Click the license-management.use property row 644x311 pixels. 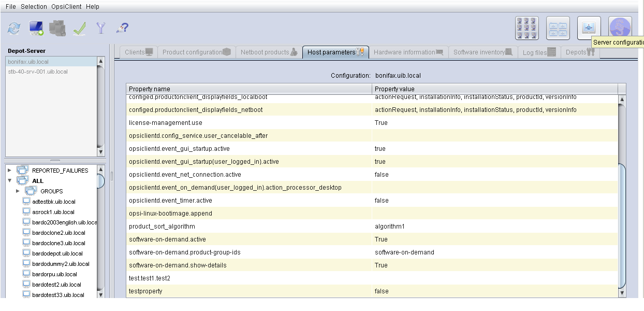click(x=372, y=123)
